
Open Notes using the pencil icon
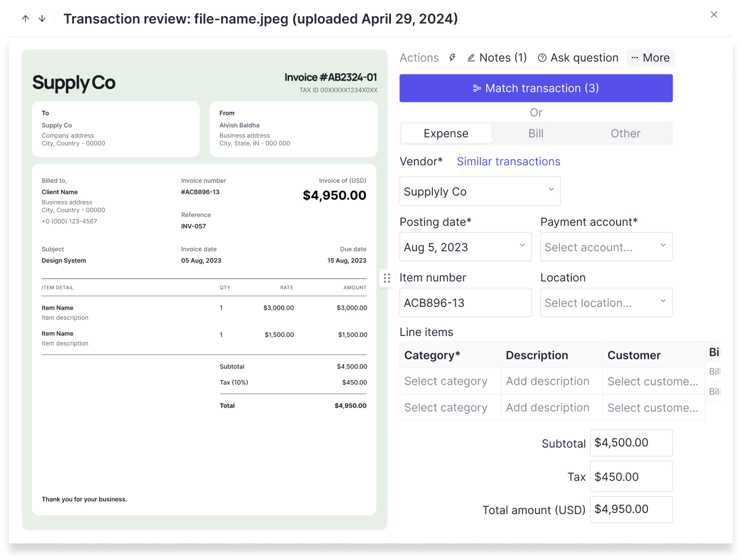coord(472,57)
